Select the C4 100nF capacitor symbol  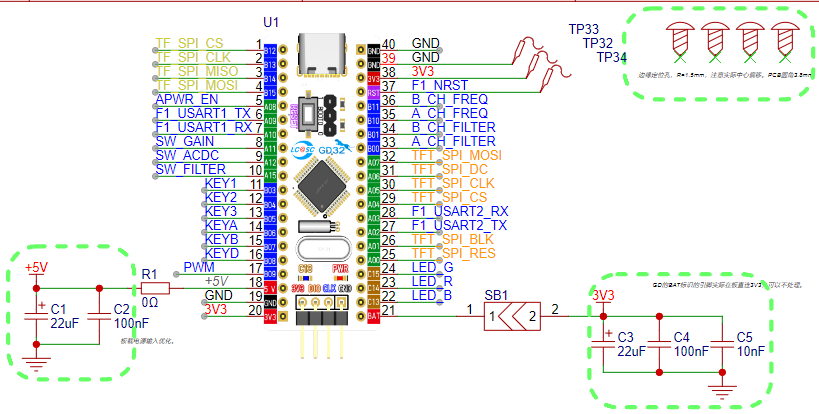659,345
